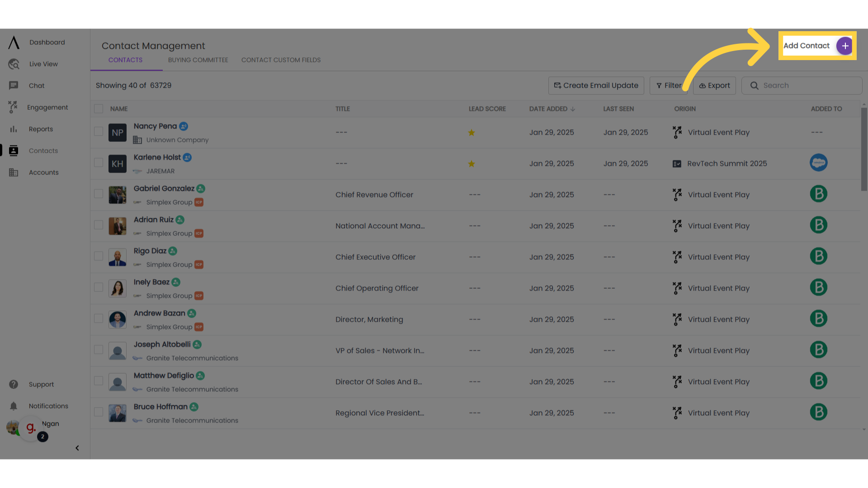Click the Virtual Event Play origin icon
Screen dimensions: 868x488
click(677, 131)
